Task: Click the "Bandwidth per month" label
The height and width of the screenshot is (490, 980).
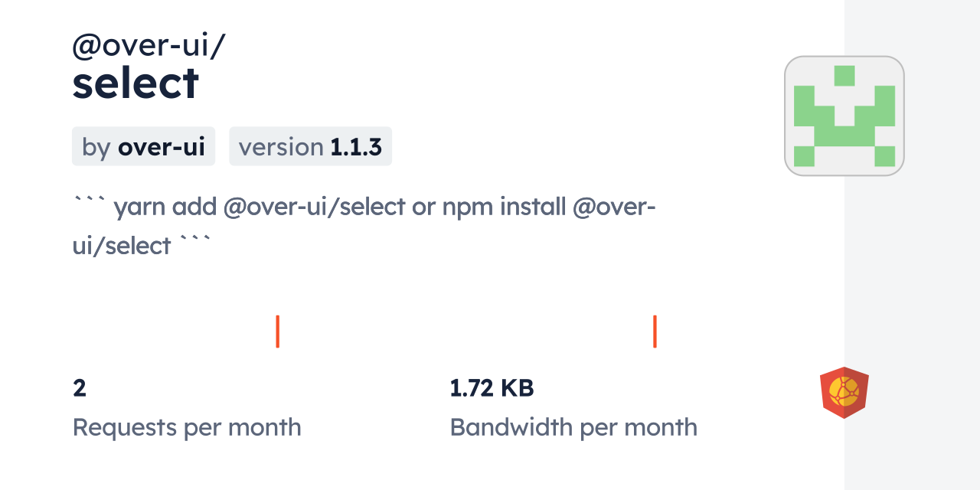Action: click(573, 427)
